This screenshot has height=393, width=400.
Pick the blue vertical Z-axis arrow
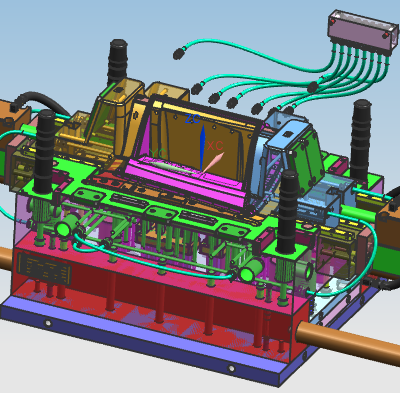(x=202, y=148)
